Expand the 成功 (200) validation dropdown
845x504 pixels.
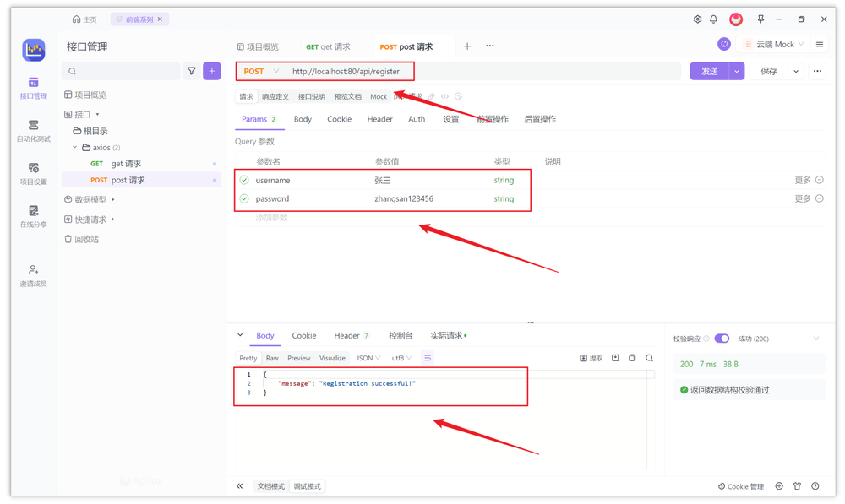tap(816, 339)
